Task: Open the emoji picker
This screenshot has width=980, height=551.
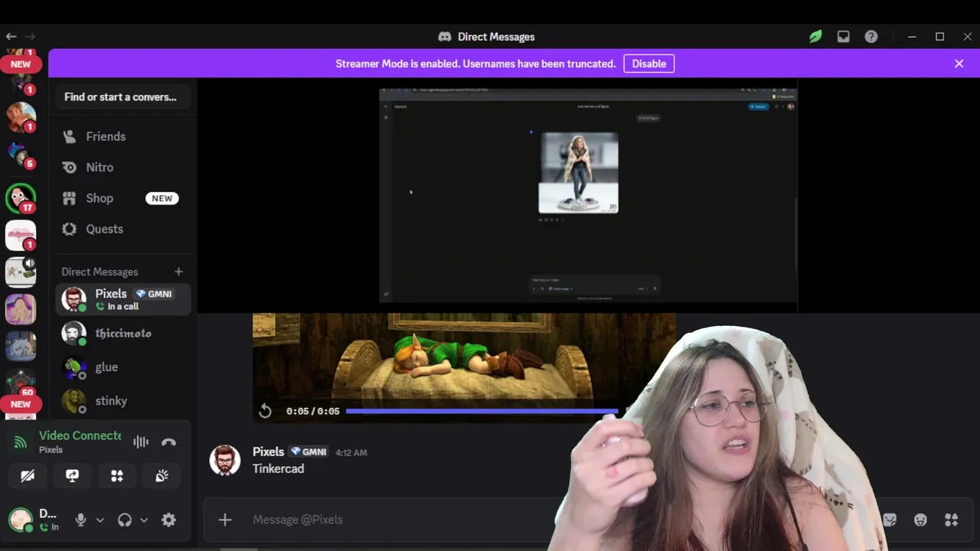Action: pyautogui.click(x=920, y=520)
